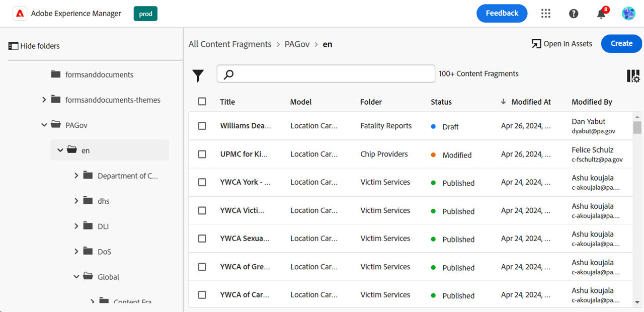Click the formsanddocuments folder icon
Image resolution: width=644 pixels, height=312 pixels.
pyautogui.click(x=56, y=74)
